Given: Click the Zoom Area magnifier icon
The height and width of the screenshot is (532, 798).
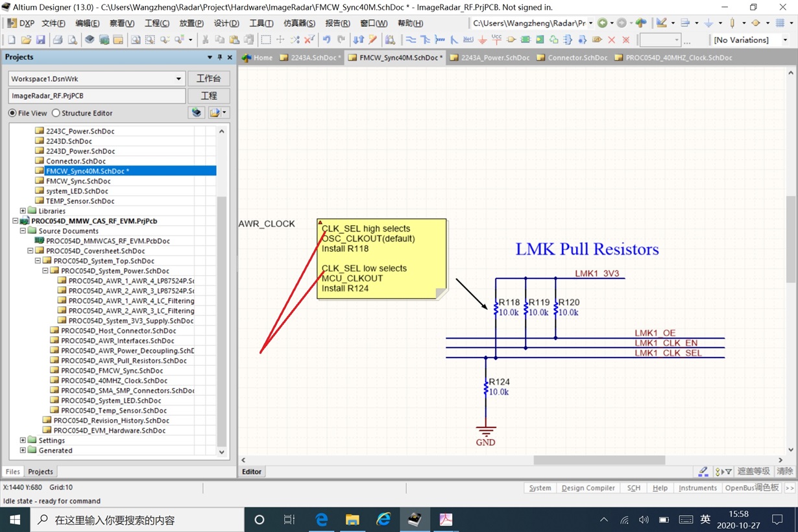Looking at the screenshot, I should tap(150, 40).
